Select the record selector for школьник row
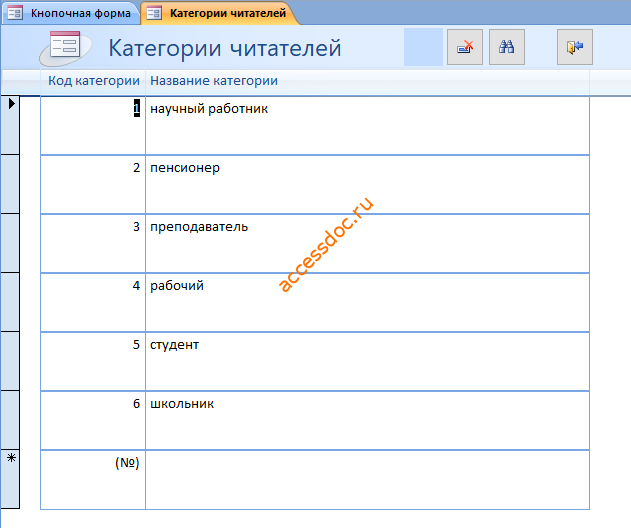The image size is (631, 528). [10, 420]
